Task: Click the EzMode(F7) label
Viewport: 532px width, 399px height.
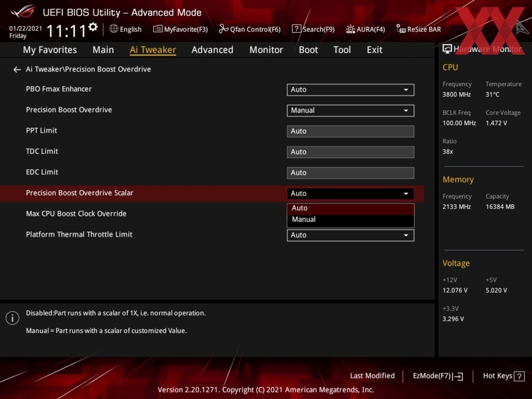Action: tap(432, 376)
